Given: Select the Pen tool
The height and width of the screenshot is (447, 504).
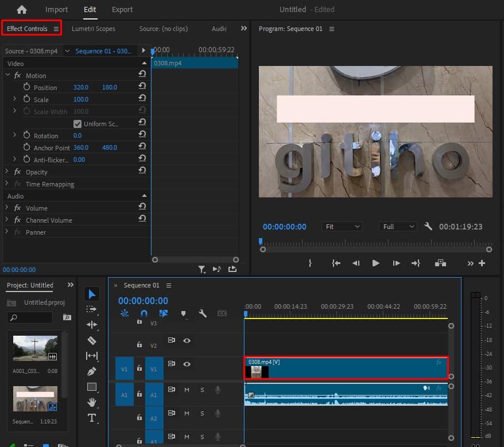Looking at the screenshot, I should point(92,371).
